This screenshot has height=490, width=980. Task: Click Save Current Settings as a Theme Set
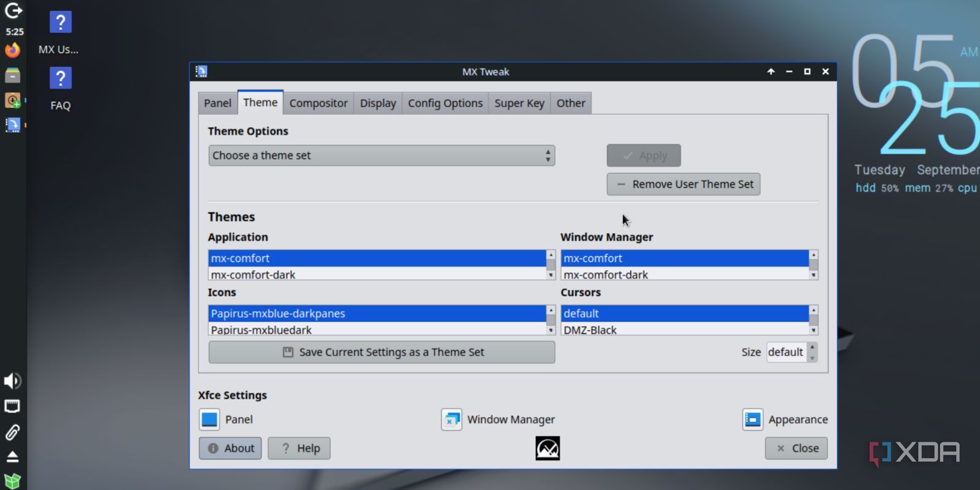pos(382,352)
